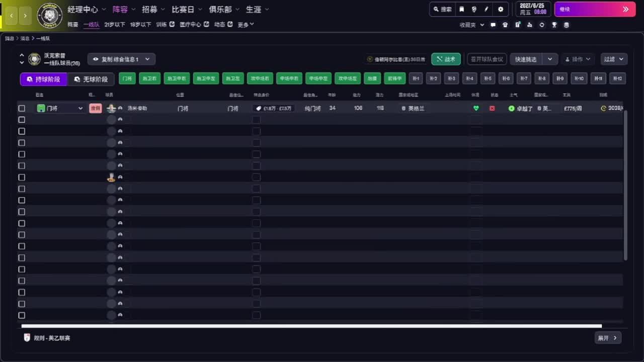The image size is (644, 362).
Task: Tick the checkbox in the second player row
Action: pos(22,120)
